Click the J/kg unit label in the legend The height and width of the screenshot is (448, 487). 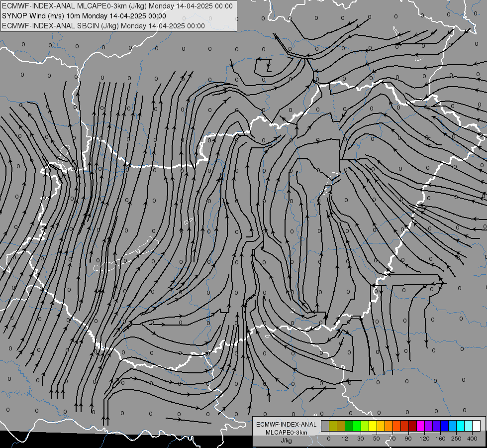[287, 441]
